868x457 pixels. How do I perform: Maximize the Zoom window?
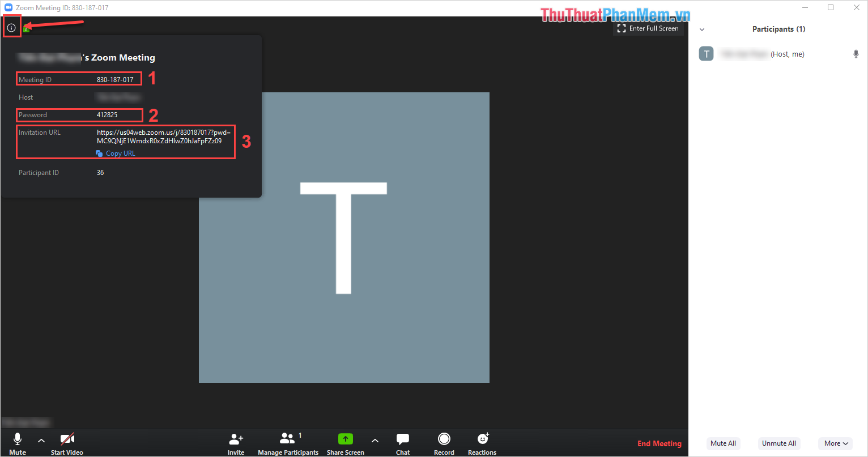pos(831,7)
